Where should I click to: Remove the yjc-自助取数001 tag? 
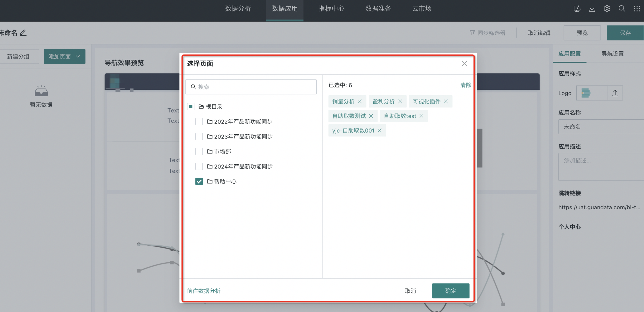click(380, 130)
